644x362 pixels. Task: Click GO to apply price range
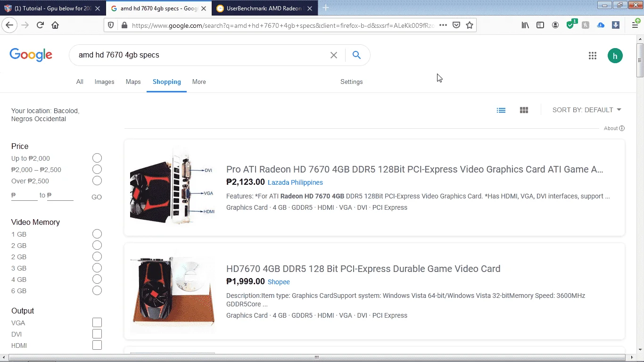[x=97, y=197]
